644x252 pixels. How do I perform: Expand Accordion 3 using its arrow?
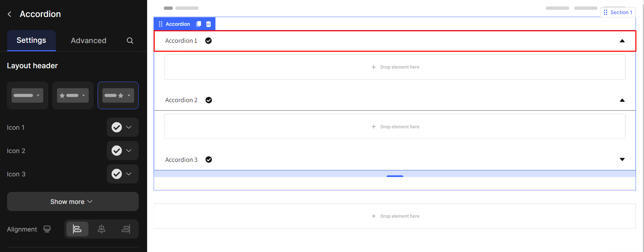[622, 159]
